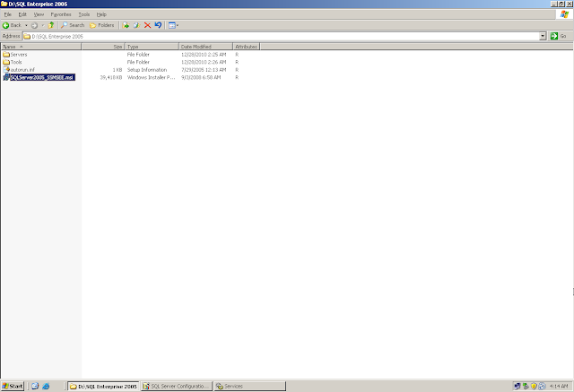Sort by the Attributes column header

[247, 47]
